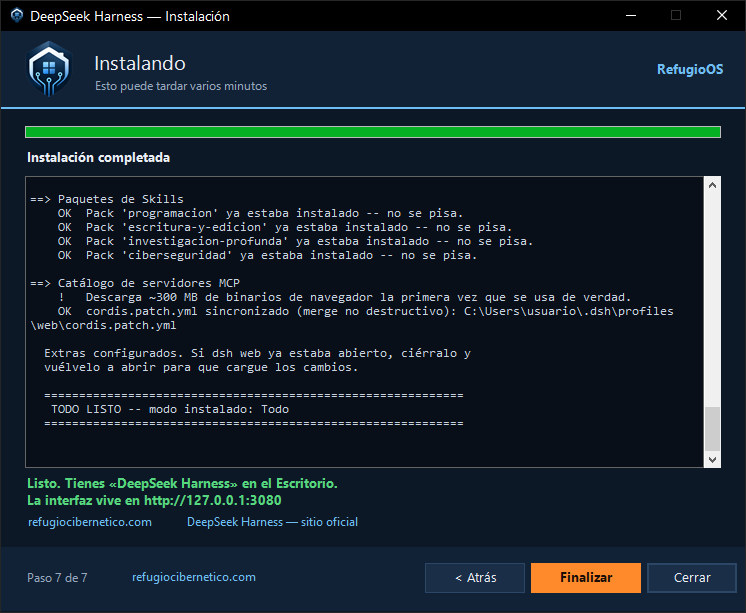Click the 'http://127.0.0.1:3080' interface text
Viewport: 746px width, 613px height.
point(213,501)
